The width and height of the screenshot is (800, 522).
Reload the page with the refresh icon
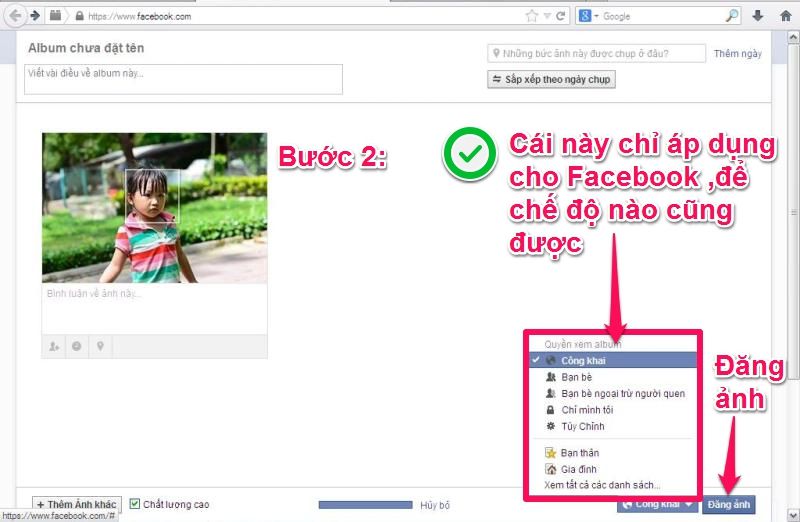[x=560, y=16]
